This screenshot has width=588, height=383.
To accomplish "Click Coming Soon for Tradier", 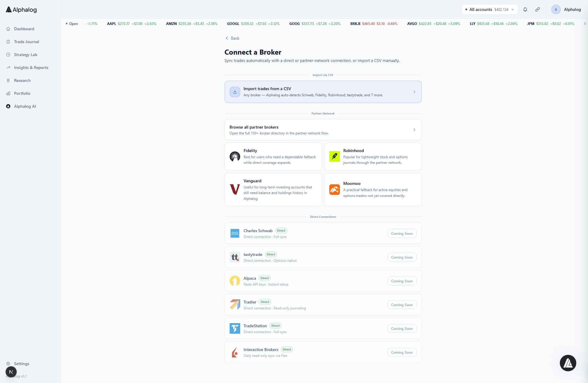I will (x=402, y=305).
